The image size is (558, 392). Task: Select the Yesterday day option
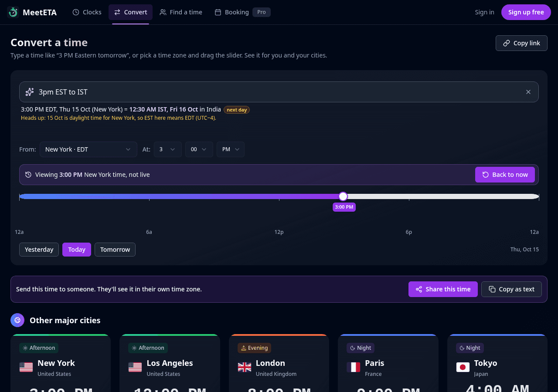tap(39, 250)
